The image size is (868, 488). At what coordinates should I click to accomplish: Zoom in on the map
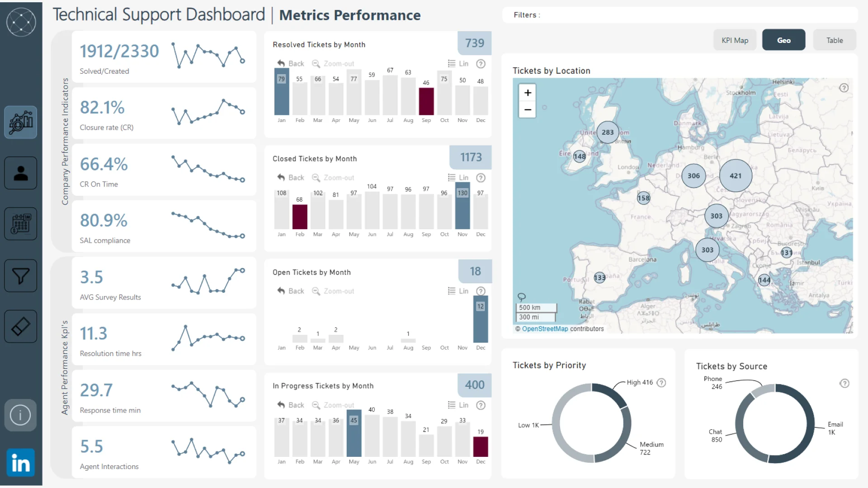[528, 93]
